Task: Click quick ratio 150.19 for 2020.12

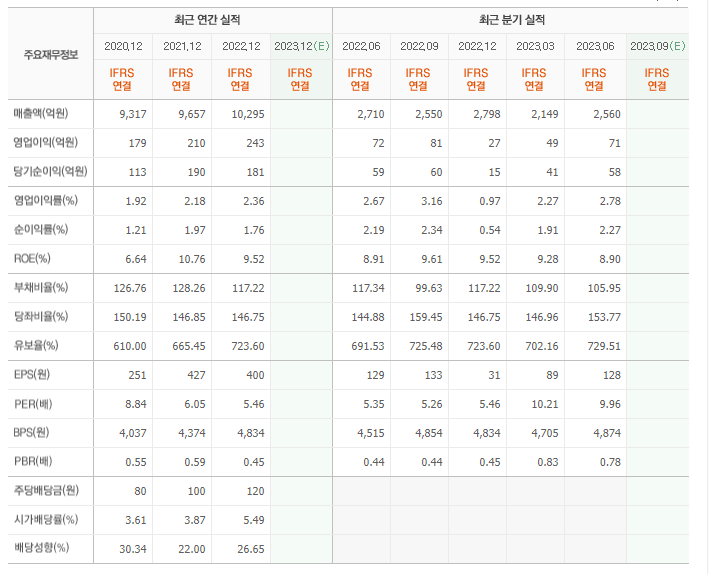Action: click(x=130, y=317)
